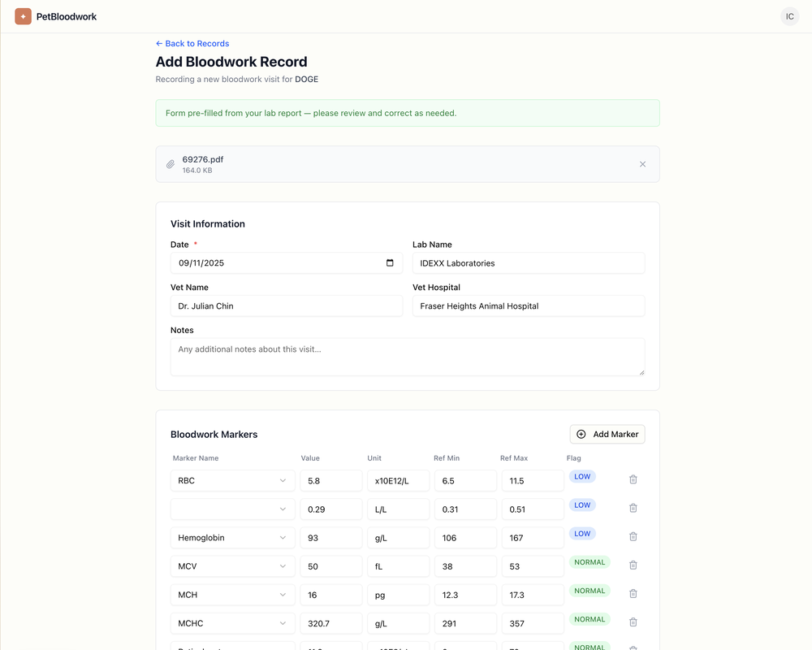Expand the Hemoglobin marker name dropdown
812x650 pixels.
(232, 538)
